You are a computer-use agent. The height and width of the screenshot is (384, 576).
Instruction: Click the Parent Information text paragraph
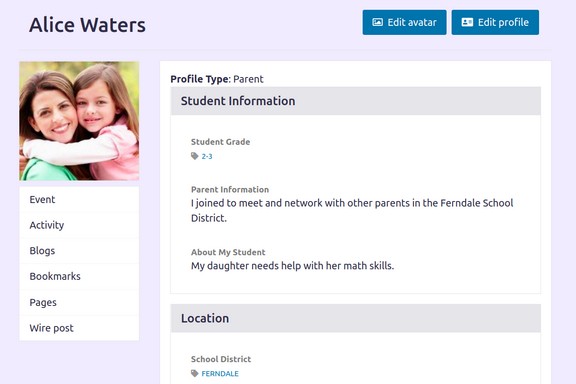[x=352, y=211]
